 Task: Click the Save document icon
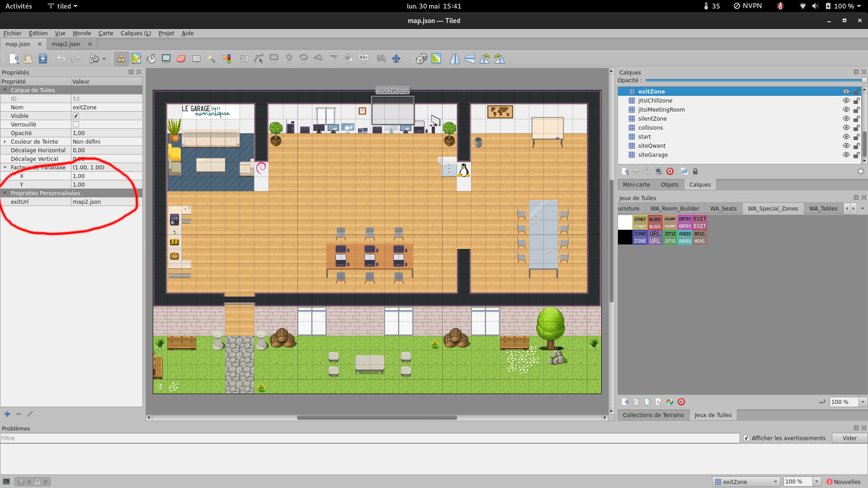(43, 59)
